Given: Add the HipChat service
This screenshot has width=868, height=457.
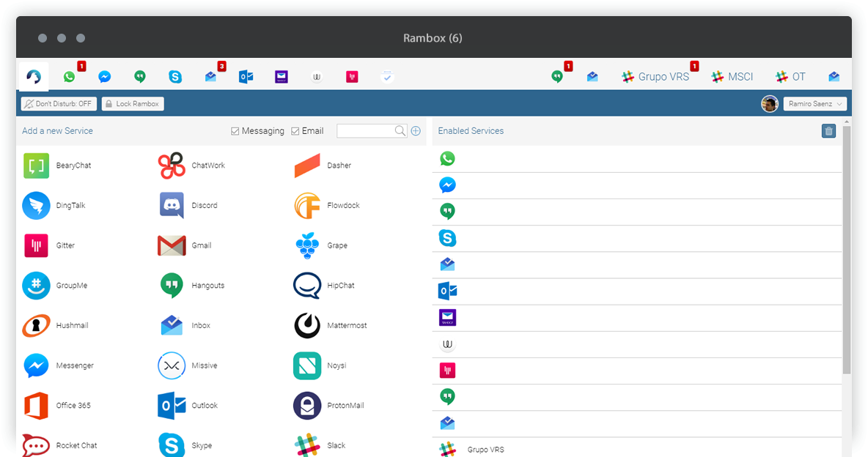Looking at the screenshot, I should 324,286.
